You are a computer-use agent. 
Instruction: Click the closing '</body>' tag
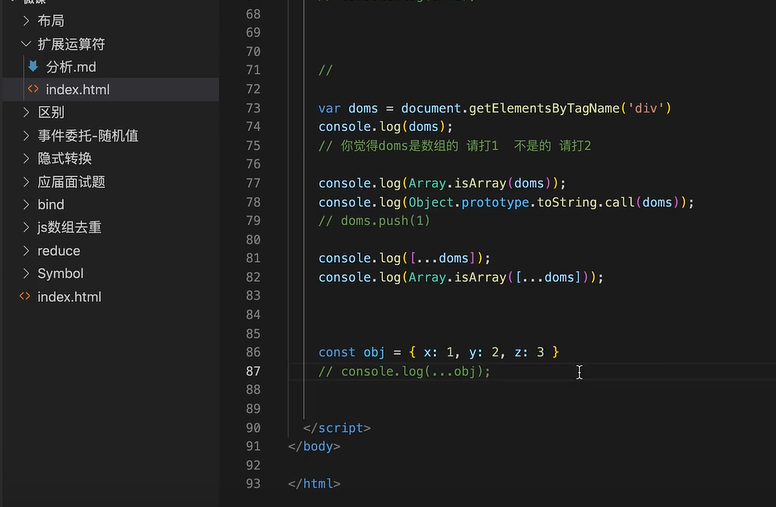[x=314, y=446]
